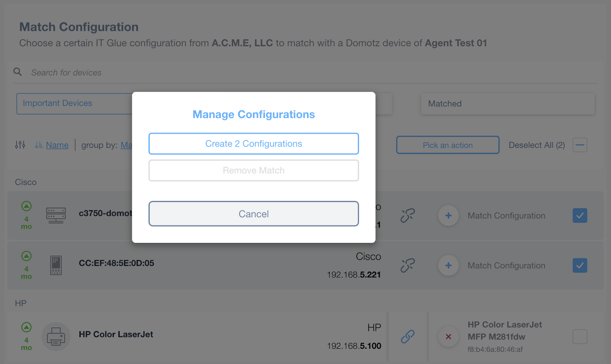Click the search magnifying glass icon
Viewport: 611px width, 364px height.
(x=18, y=72)
